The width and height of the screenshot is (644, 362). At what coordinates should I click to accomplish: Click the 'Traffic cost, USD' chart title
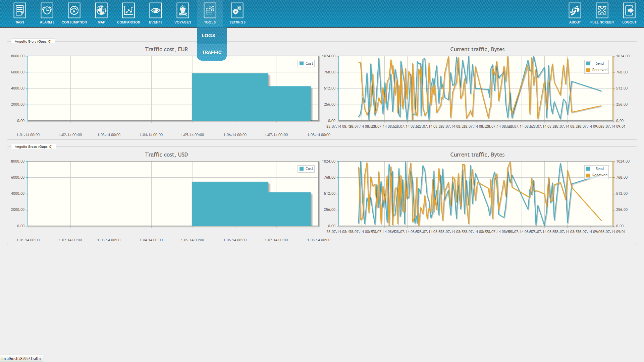click(x=166, y=155)
